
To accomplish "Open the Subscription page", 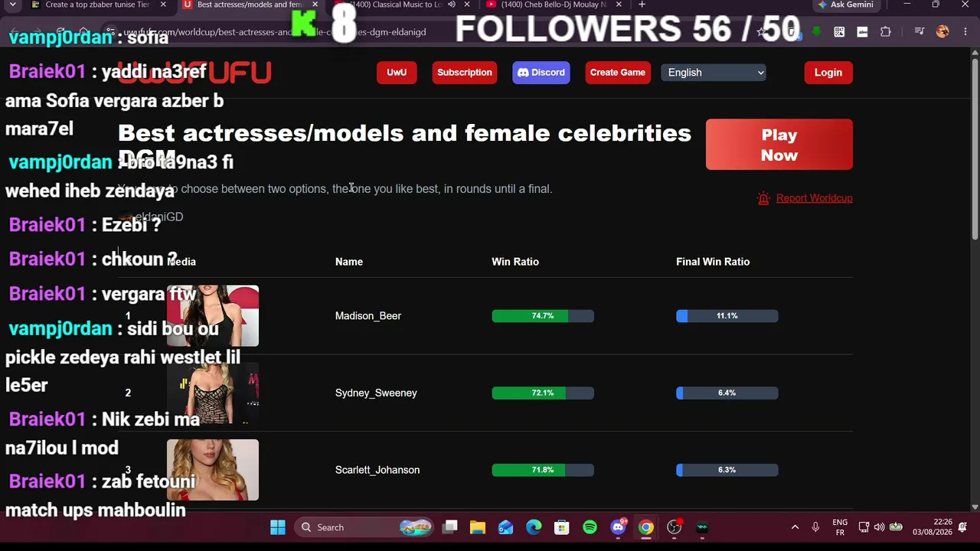I will point(465,73).
